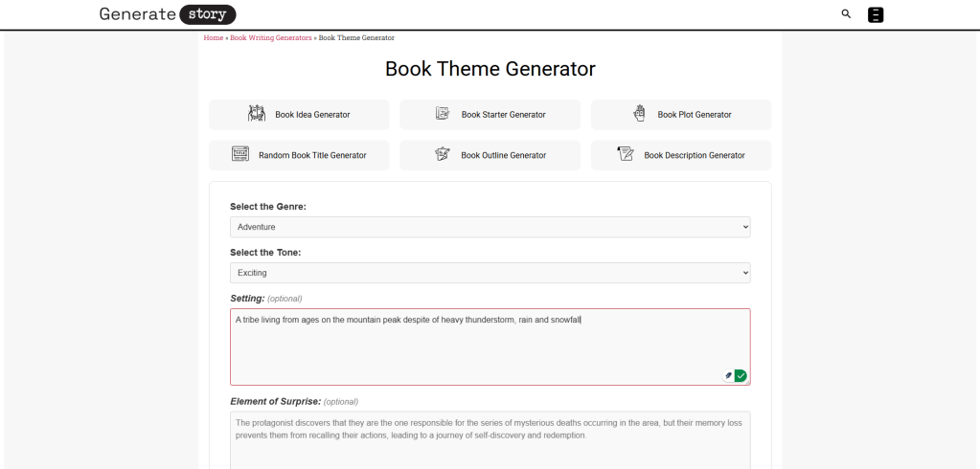Screen dimensions: 980x469
Task: Click the Book Outline Generator icon
Action: click(443, 154)
